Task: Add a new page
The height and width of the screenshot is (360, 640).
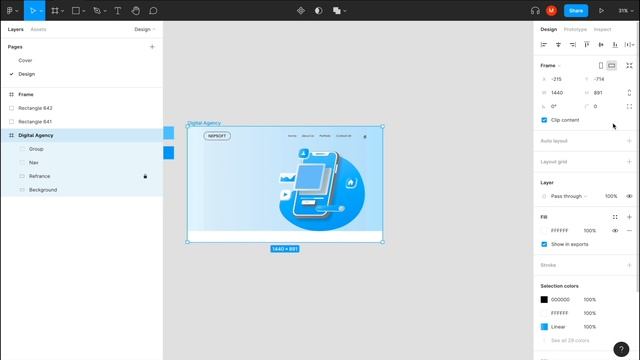Action: tap(152, 47)
